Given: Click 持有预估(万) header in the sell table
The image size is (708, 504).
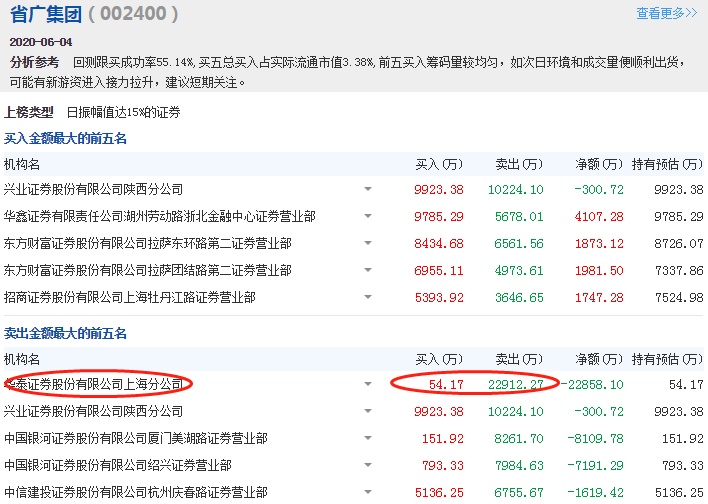Looking at the screenshot, I should tap(666, 359).
